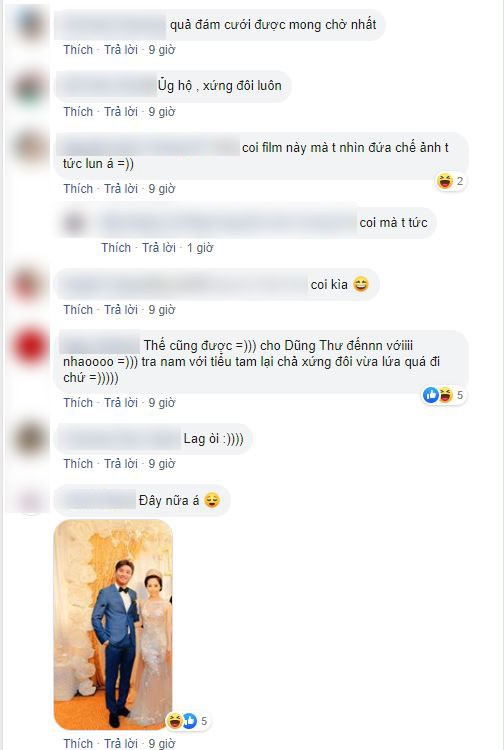Click the like reaction icon on 'Thế cũng được' comment
This screenshot has width=504, height=750.
431,395
